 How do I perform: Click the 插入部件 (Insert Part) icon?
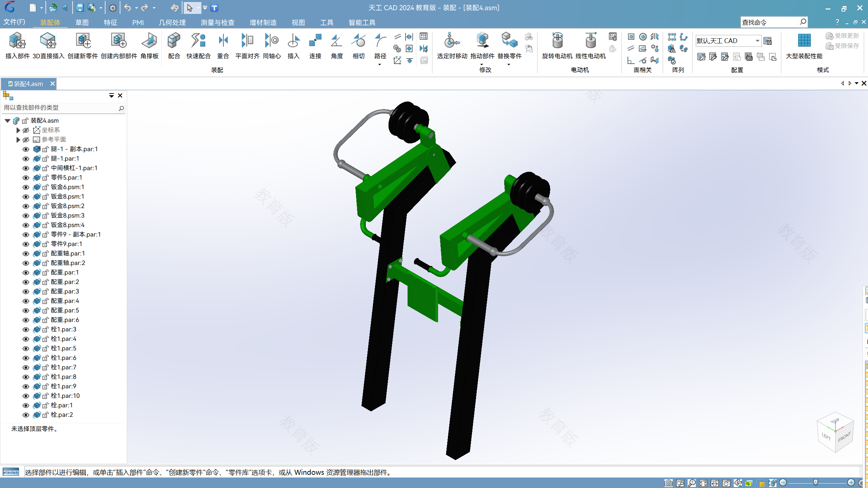tap(17, 46)
